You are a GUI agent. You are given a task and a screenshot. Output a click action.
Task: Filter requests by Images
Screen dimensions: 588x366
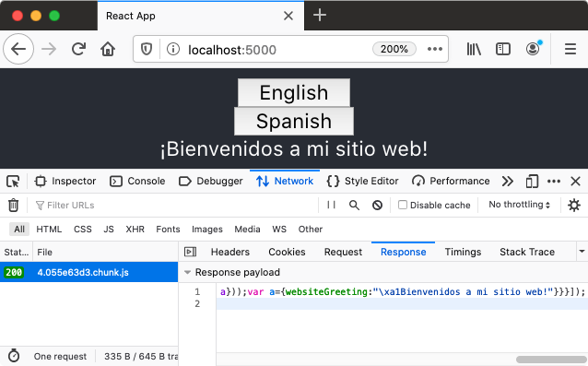(x=207, y=230)
